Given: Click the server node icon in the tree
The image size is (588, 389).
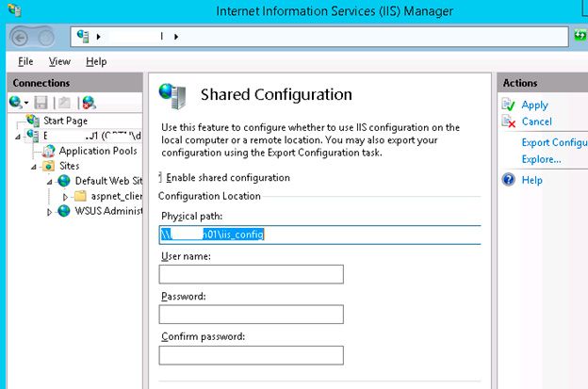Looking at the screenshot, I should pyautogui.click(x=33, y=136).
